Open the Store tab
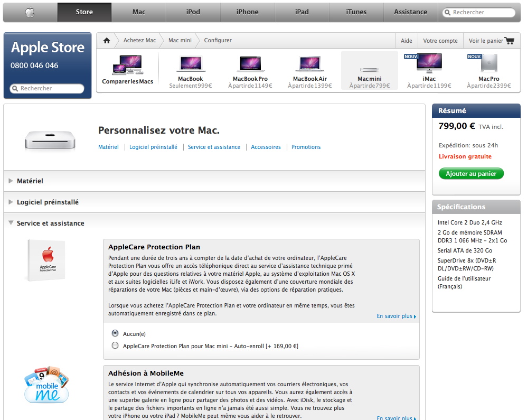Screen dimensions: 527x420 pos(84,12)
